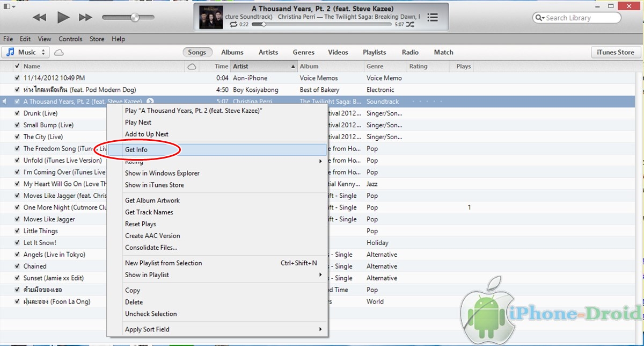Switch to the Songs tab
Screen dimensions: 644x346
point(197,52)
